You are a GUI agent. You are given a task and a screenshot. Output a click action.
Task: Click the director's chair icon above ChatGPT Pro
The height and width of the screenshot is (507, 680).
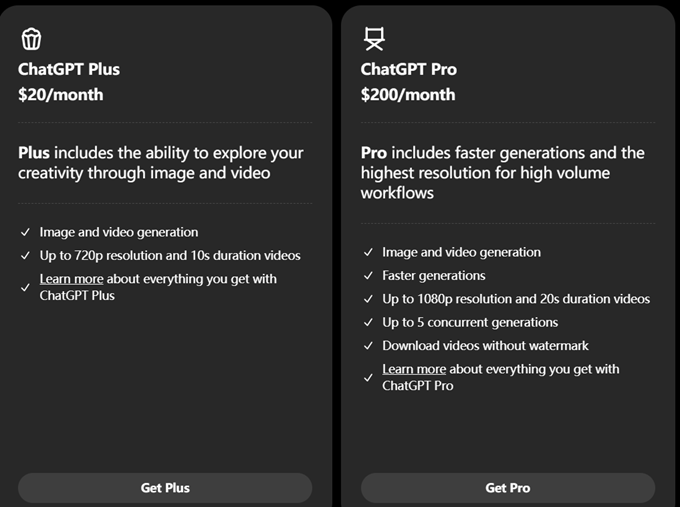pos(374,39)
